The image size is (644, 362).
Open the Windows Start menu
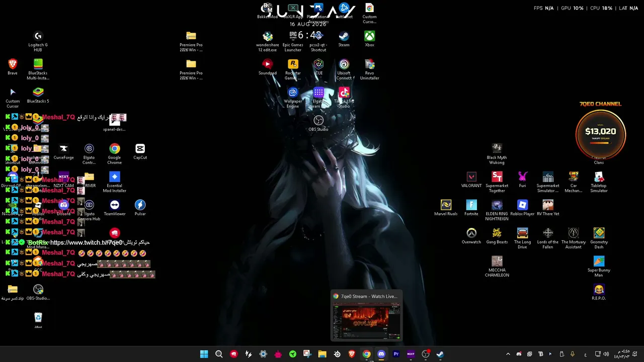click(x=204, y=354)
